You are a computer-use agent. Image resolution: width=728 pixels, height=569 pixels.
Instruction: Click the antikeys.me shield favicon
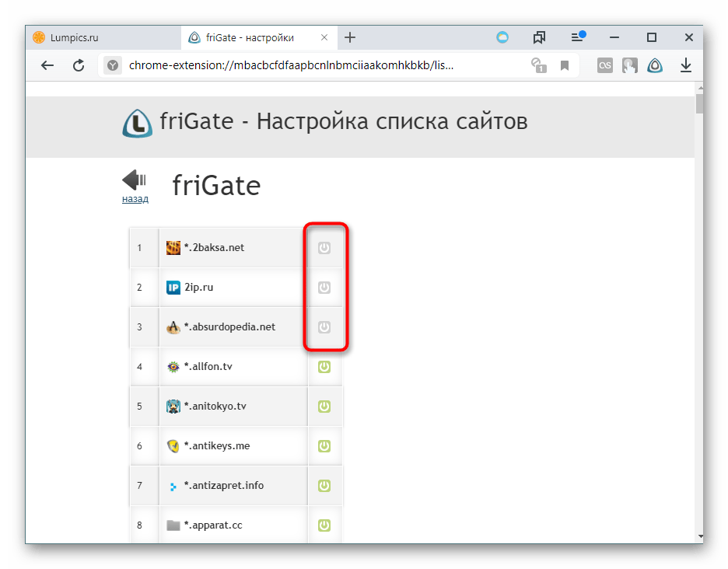173,446
